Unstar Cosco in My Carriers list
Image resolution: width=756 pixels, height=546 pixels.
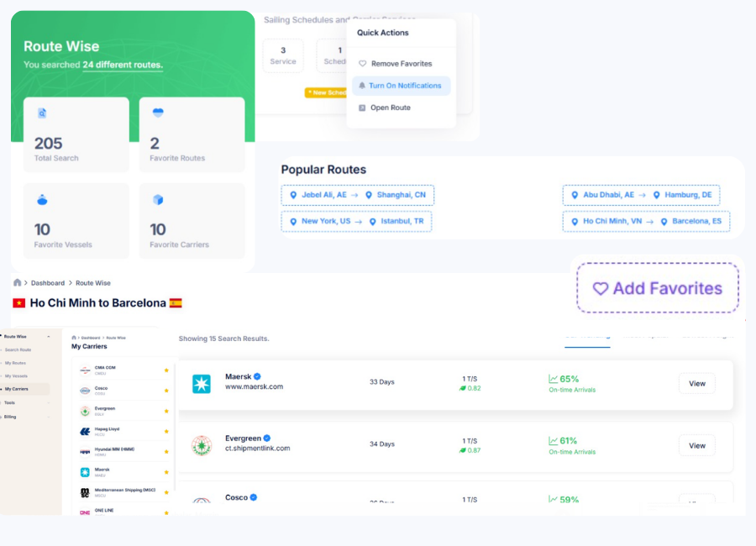166,391
